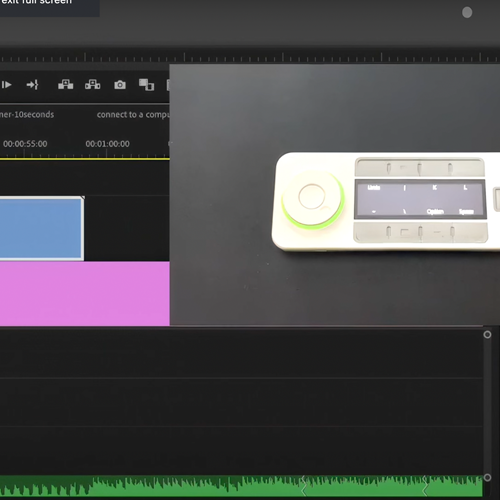Click the bottom handle of the vertical zoom scrollbar
The width and height of the screenshot is (500, 500).
point(487,477)
